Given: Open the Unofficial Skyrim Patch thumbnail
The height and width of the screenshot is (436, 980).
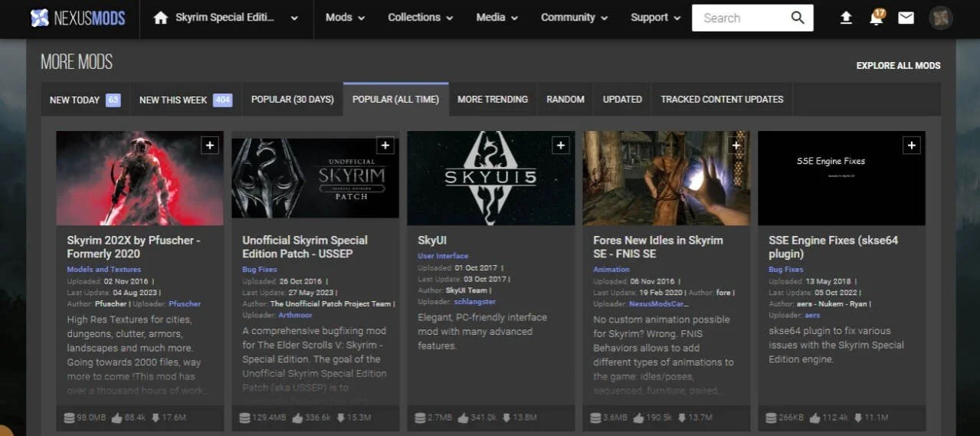Looking at the screenshot, I should 315,178.
